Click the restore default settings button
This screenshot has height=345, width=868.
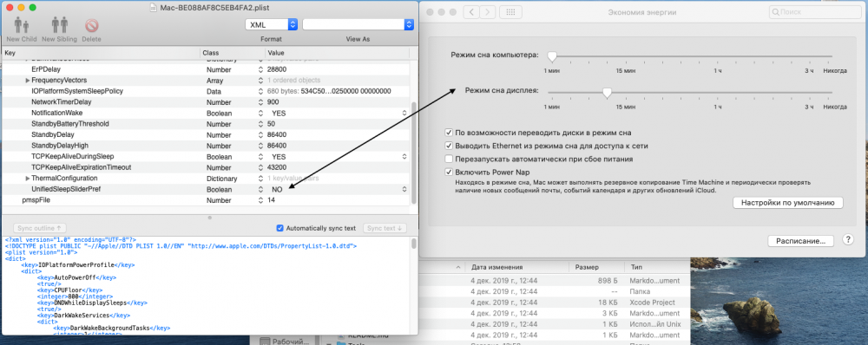coord(788,203)
